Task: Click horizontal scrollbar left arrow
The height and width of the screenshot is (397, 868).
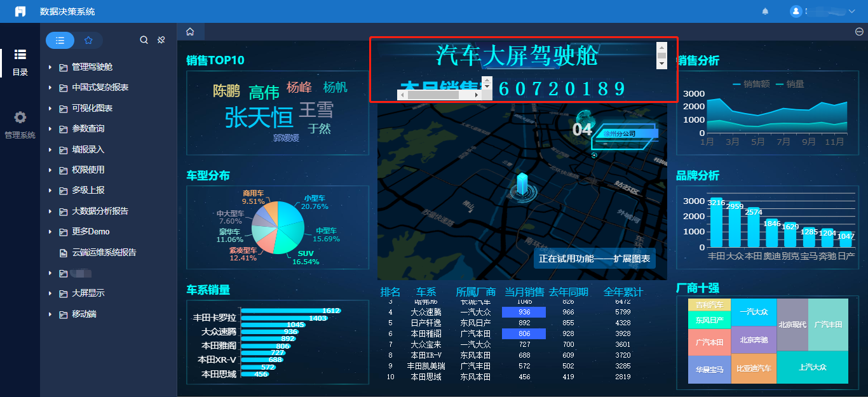Action: [402, 95]
